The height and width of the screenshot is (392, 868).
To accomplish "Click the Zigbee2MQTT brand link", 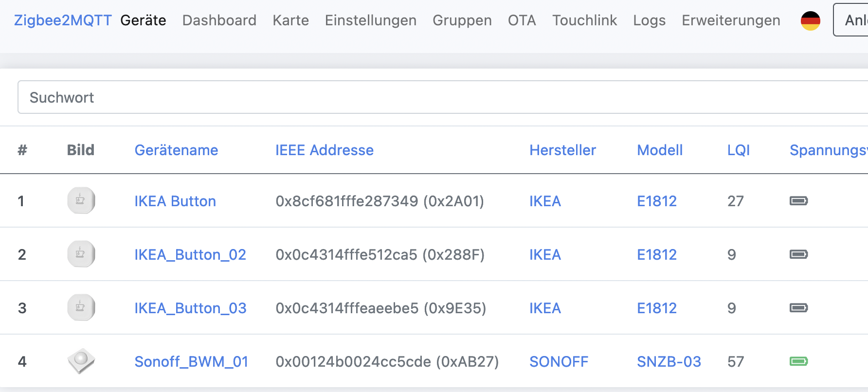I will tap(63, 20).
